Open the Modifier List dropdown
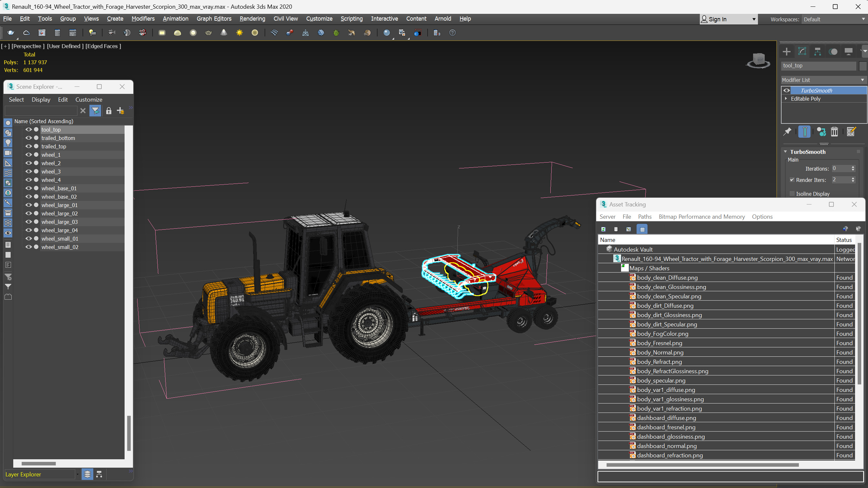Viewport: 868px width, 488px height. click(823, 80)
